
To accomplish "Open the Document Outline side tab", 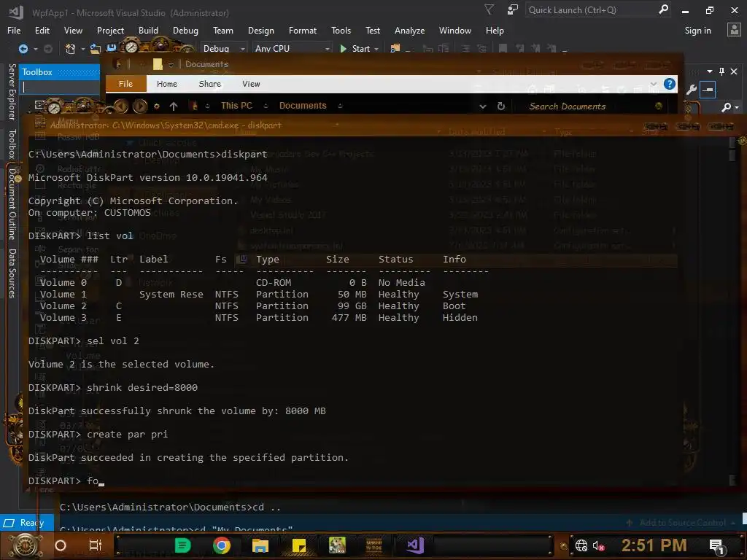I will (x=12, y=204).
